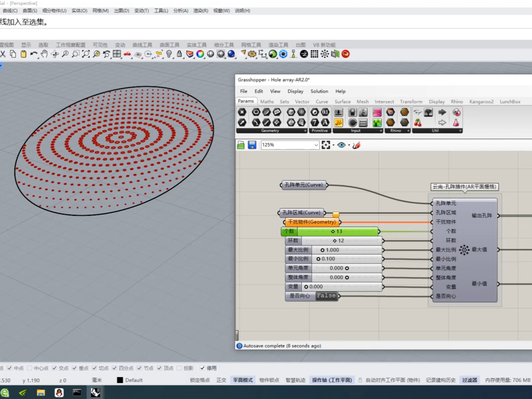Open the dropdown arrow beside zoom extents icon
532x399 pixels.
(333, 145)
